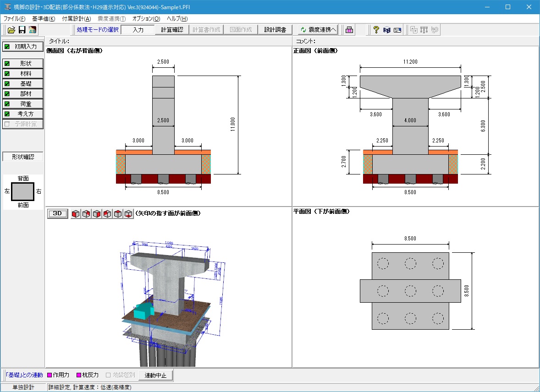Click the green check on 部材
This screenshot has width=540, height=392.
[7, 93]
